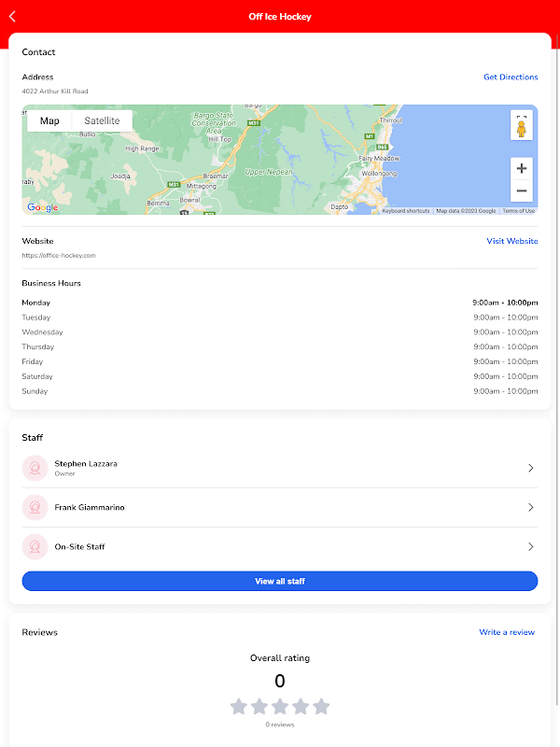The height and width of the screenshot is (747, 560).
Task: Click Sunday business hours row
Action: tap(280, 391)
